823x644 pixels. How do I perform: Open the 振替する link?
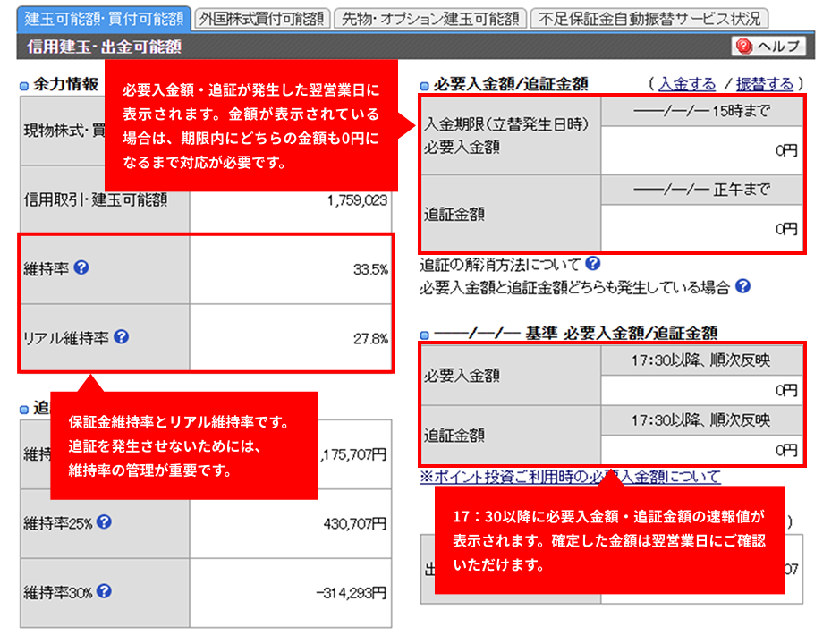[764, 84]
